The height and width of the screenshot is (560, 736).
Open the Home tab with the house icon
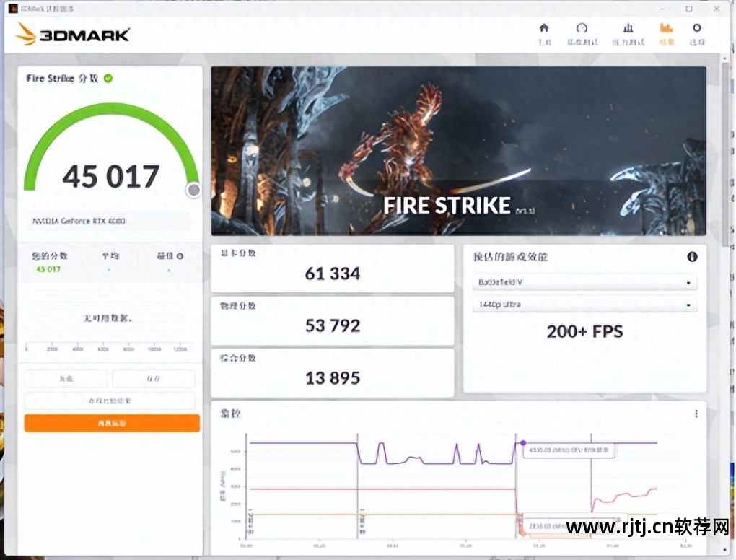[544, 34]
